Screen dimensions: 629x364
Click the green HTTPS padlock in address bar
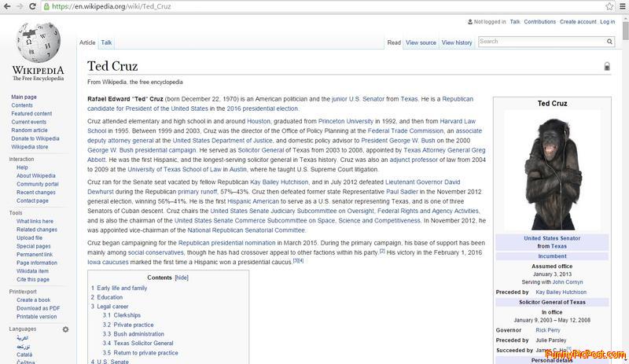point(49,6)
